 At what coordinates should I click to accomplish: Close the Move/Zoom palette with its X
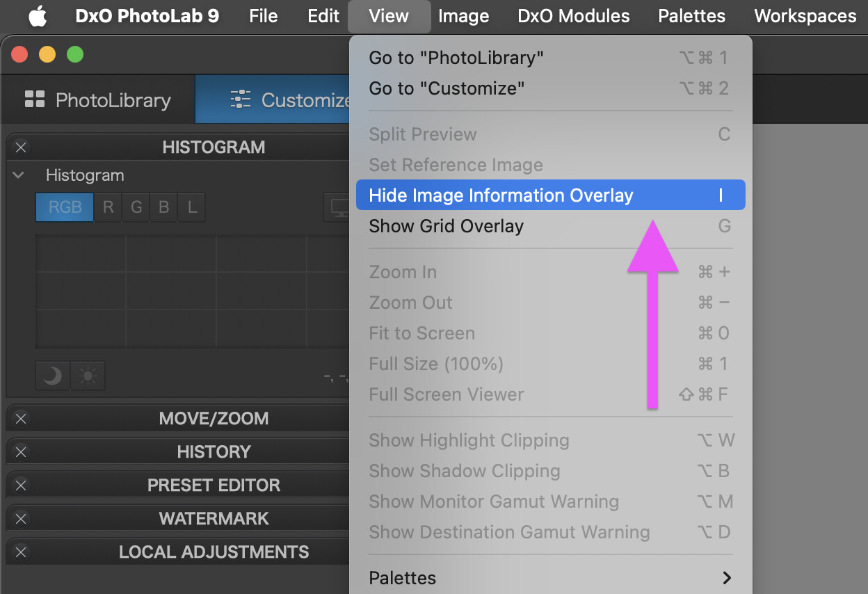click(x=21, y=419)
